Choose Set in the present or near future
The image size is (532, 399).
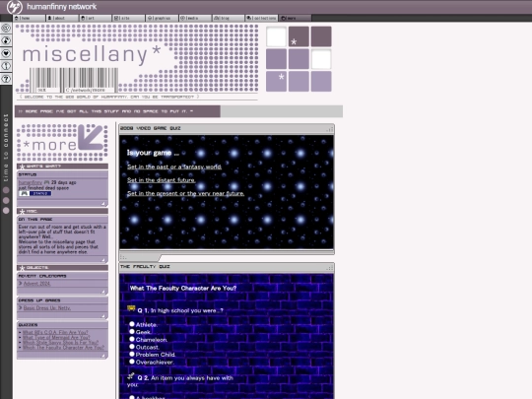click(185, 193)
